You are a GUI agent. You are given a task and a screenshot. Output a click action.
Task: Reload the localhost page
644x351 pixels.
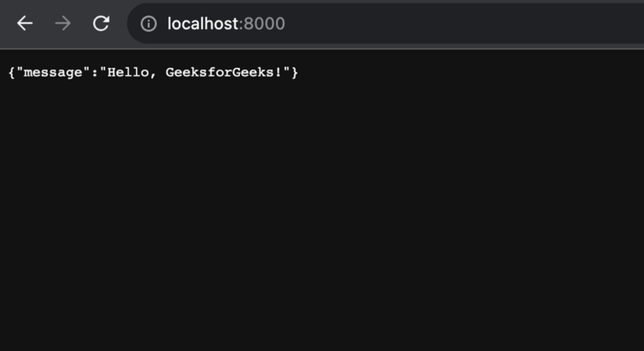click(x=101, y=24)
